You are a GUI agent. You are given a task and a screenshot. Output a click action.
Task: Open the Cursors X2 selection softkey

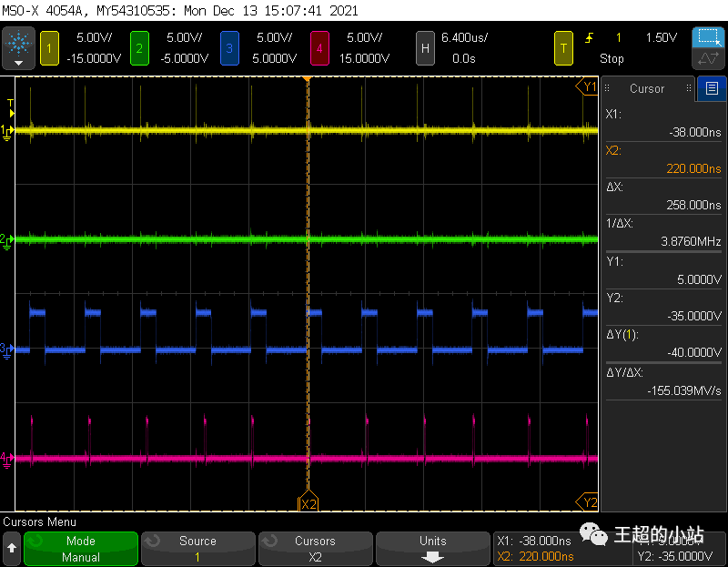click(315, 548)
